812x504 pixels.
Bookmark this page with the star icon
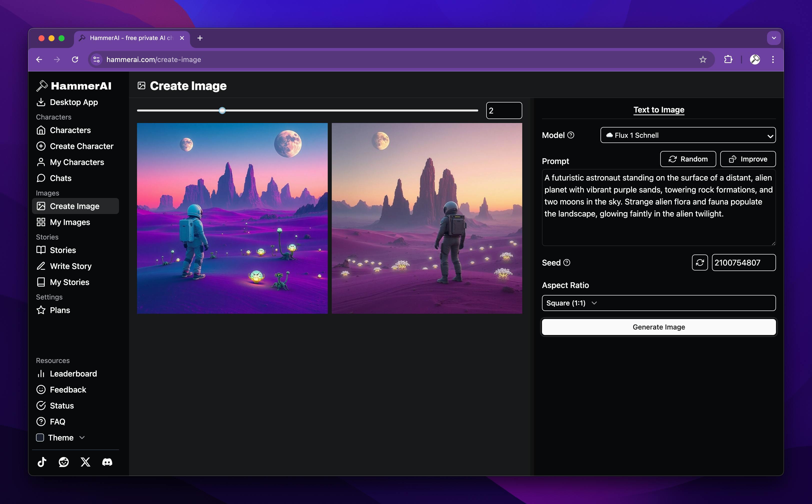coord(703,60)
